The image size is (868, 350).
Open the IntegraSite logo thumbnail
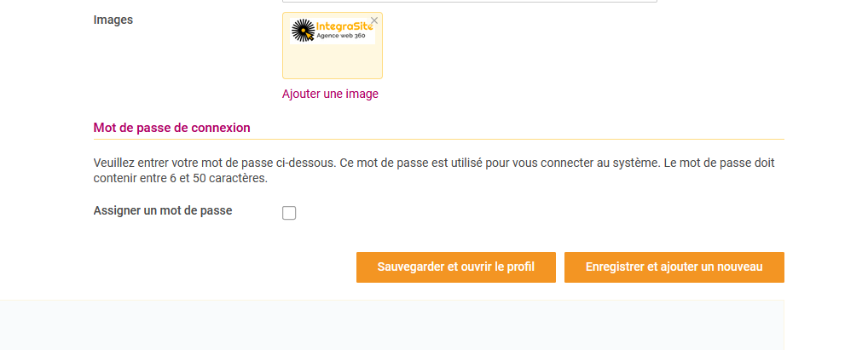pos(333,31)
